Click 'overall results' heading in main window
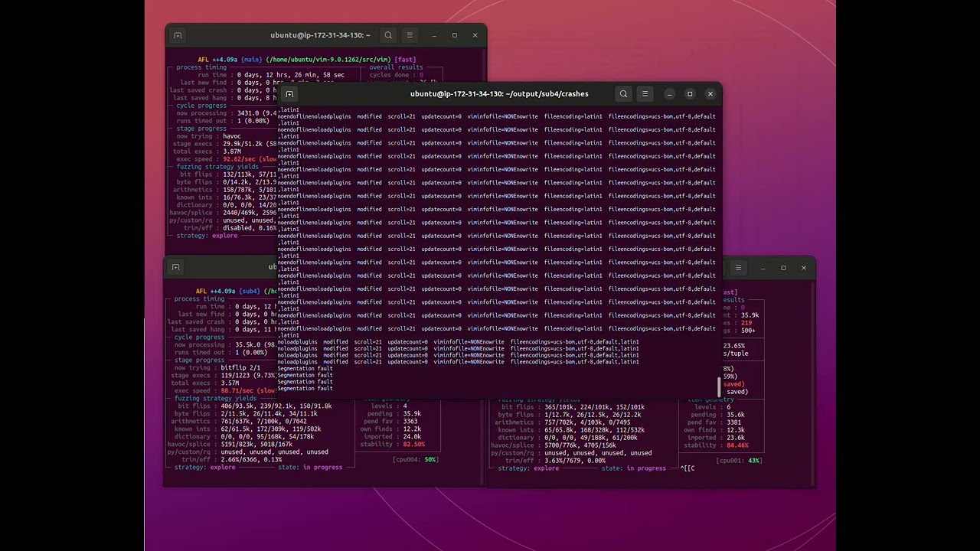The width and height of the screenshot is (980, 551). pos(397,67)
